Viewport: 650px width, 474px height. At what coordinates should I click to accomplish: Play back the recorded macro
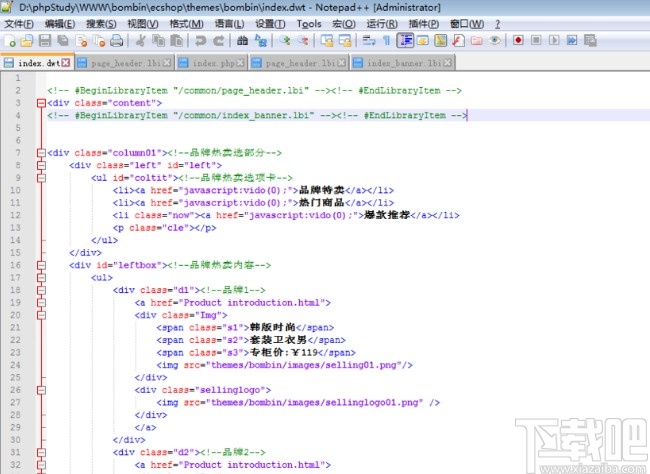pos(554,41)
